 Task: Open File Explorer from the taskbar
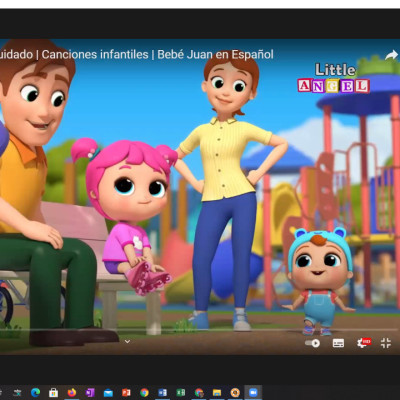[x=217, y=393]
